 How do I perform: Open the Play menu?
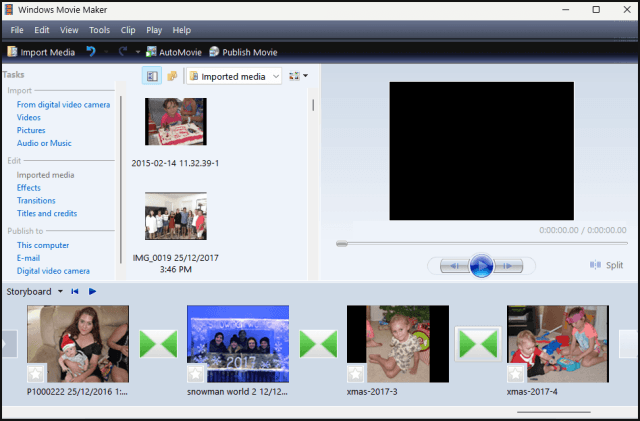click(x=154, y=30)
